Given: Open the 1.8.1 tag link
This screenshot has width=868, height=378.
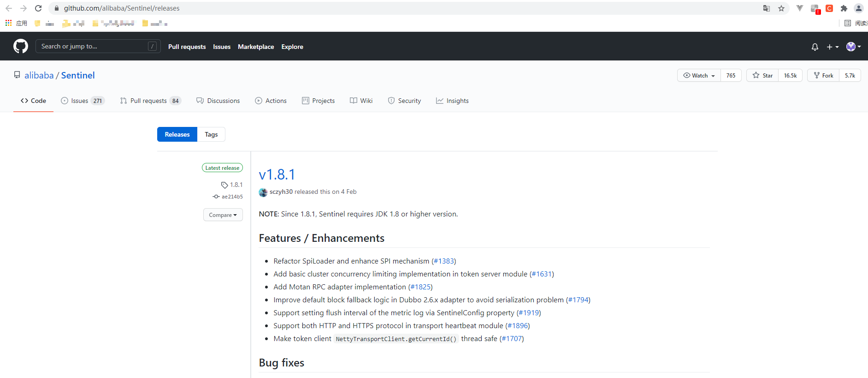Looking at the screenshot, I should pos(232,185).
